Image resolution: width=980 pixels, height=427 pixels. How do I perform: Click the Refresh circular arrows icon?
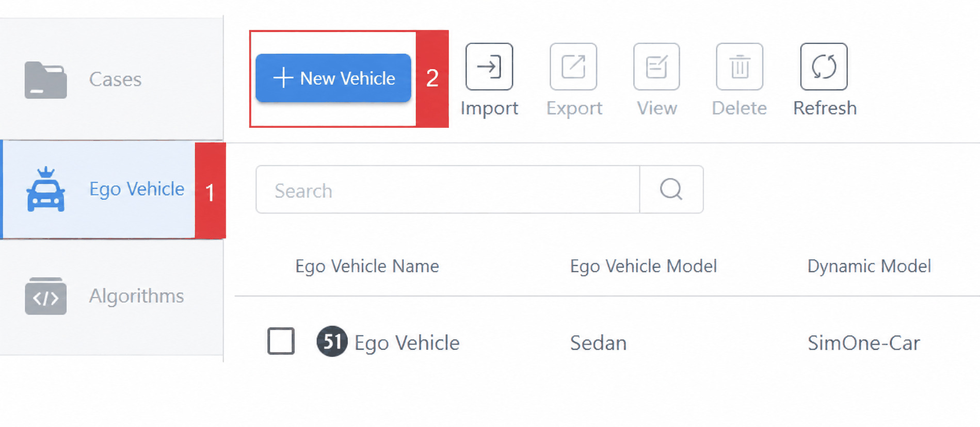[x=824, y=67]
